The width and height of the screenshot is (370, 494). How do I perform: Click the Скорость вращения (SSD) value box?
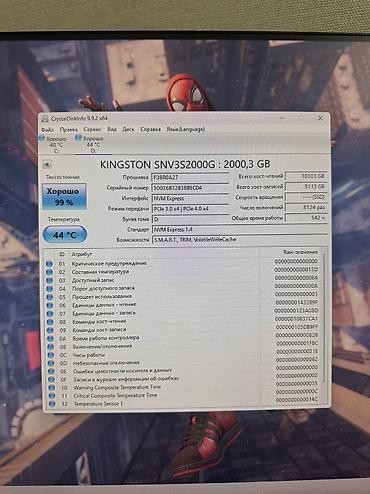(306, 197)
